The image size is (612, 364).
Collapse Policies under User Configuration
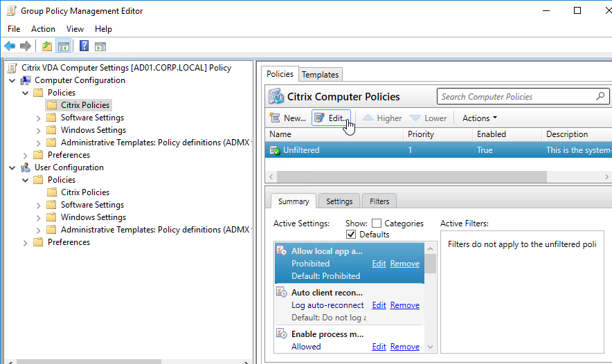click(26, 180)
